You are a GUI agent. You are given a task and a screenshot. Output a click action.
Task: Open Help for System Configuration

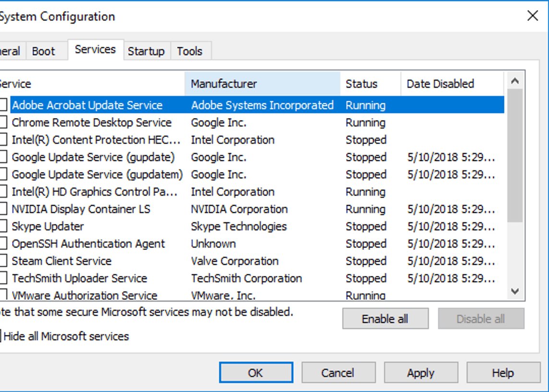(503, 373)
